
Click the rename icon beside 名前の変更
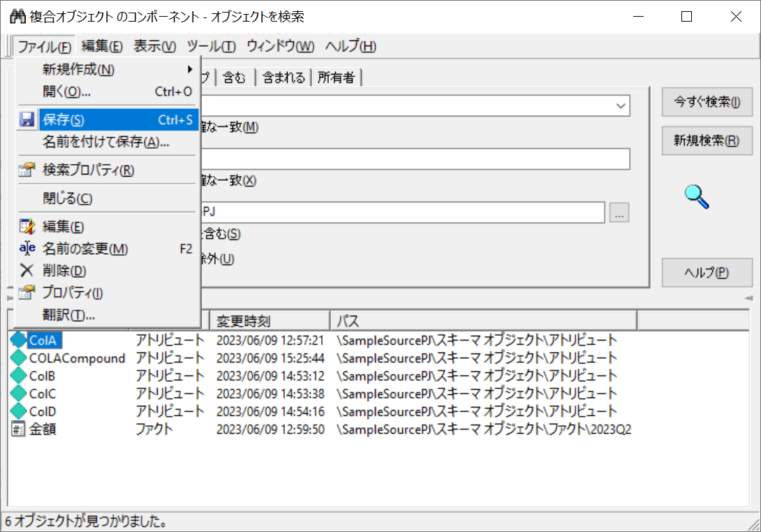(27, 249)
